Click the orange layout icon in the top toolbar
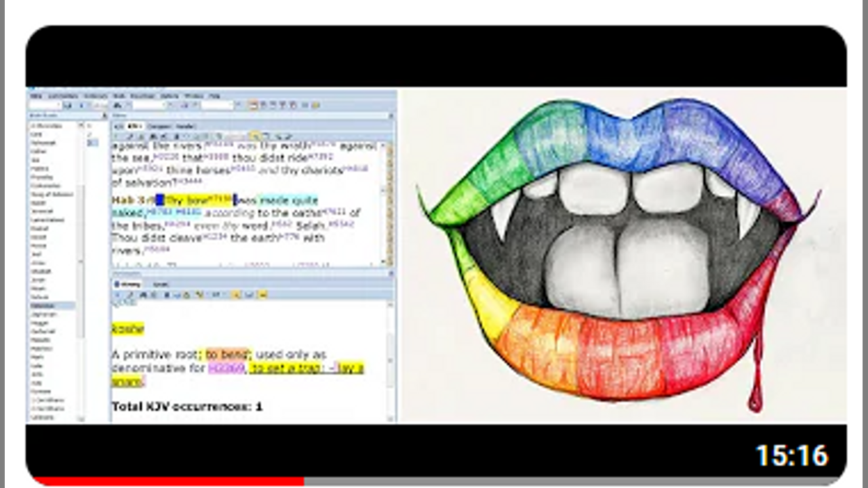Viewport: 868px width, 488px height. pyautogui.click(x=253, y=106)
